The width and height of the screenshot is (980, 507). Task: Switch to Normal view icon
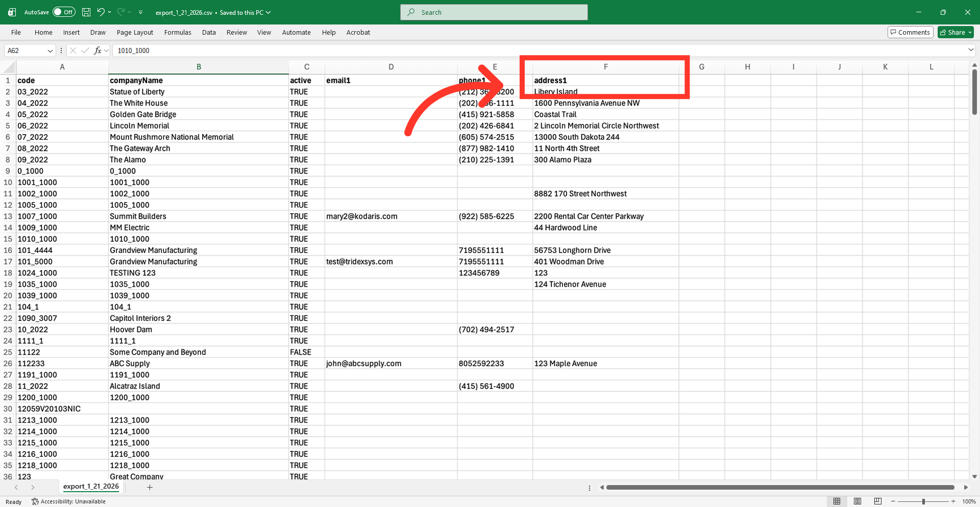pos(837,501)
